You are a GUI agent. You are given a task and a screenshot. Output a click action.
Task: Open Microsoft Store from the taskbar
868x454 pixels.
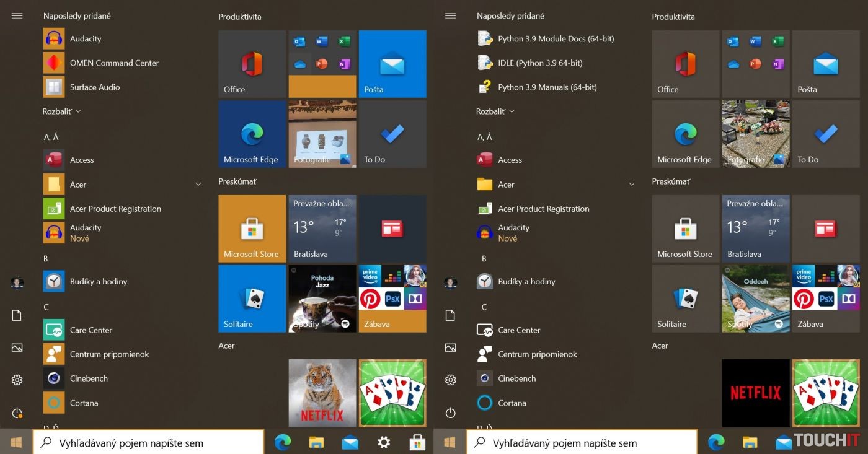coord(417,442)
